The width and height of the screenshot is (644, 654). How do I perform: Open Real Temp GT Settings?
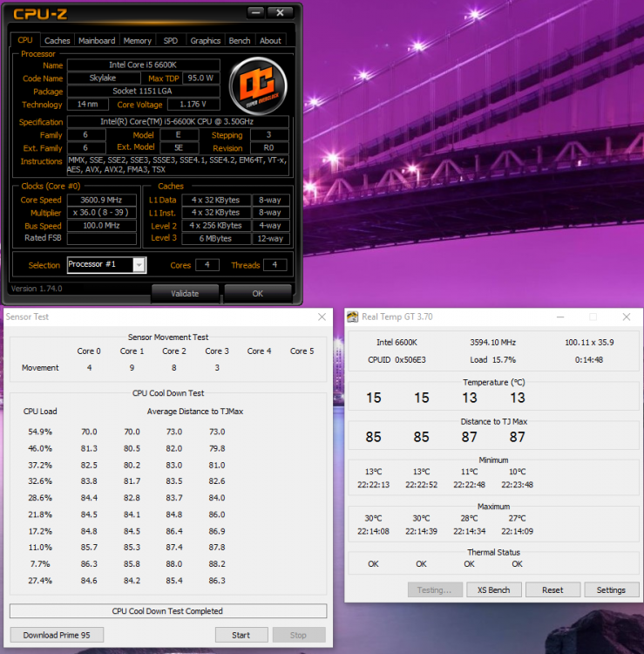(611, 589)
